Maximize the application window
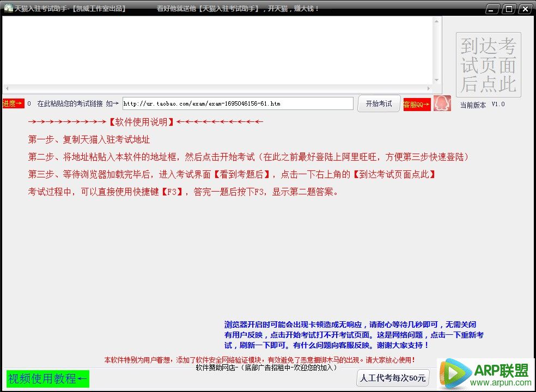This screenshot has height=392, width=536. [509, 9]
